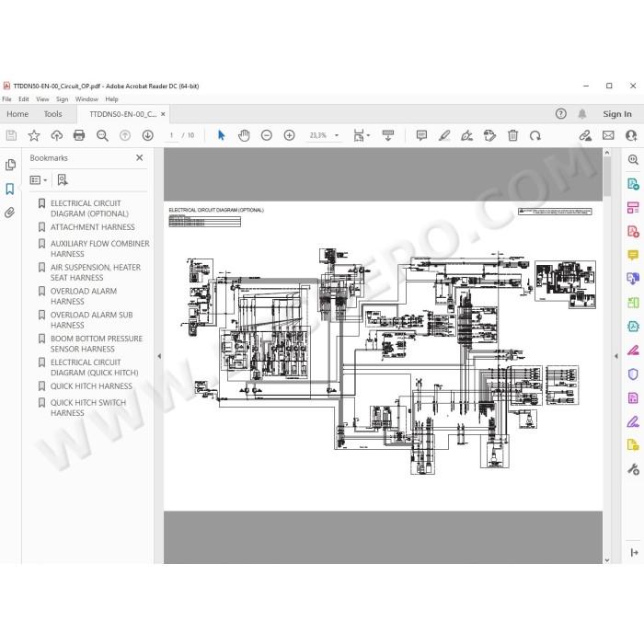Open Electrical Circuit Diagram (Optional) bookmark

[x=89, y=209]
